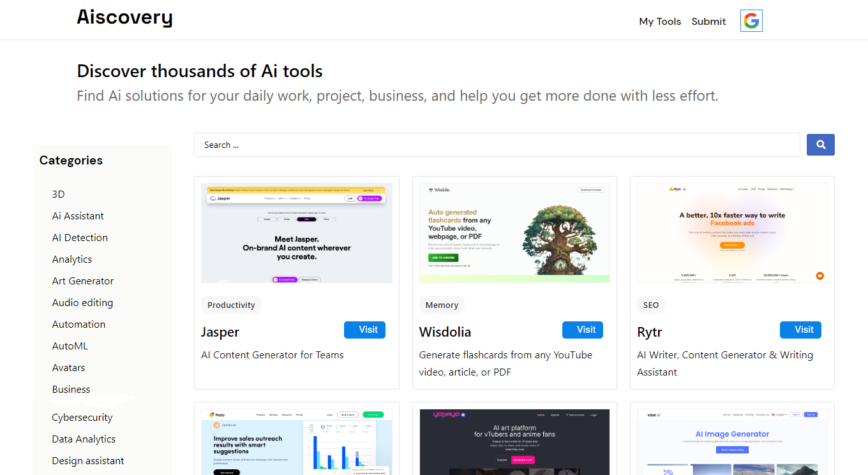Viewport: 868px width, 475px height.
Task: Click the Categories sidebar heading
Action: point(71,161)
